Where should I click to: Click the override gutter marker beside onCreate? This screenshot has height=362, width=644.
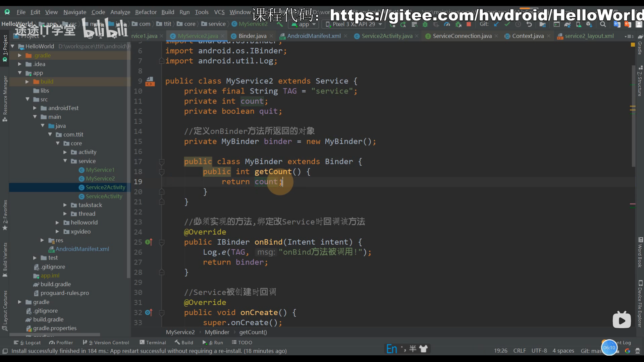(x=149, y=312)
